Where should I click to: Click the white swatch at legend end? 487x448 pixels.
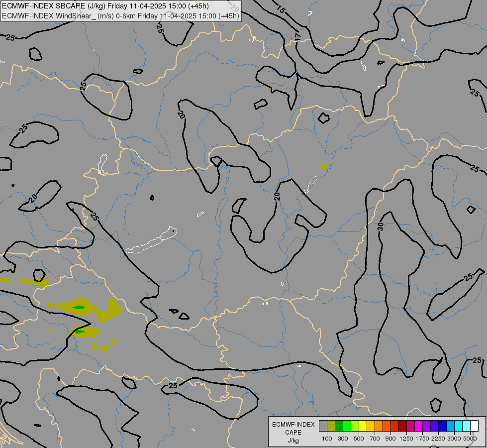pyautogui.click(x=474, y=426)
